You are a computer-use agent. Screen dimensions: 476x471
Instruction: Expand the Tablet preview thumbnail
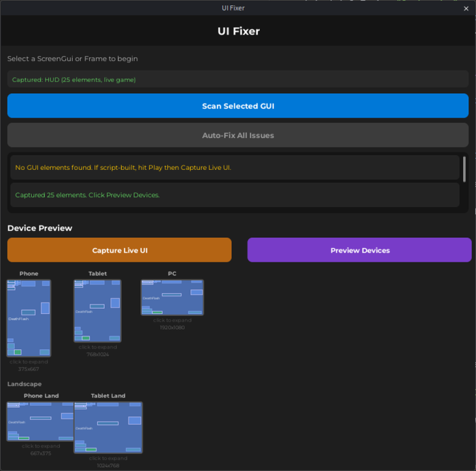pos(97,311)
